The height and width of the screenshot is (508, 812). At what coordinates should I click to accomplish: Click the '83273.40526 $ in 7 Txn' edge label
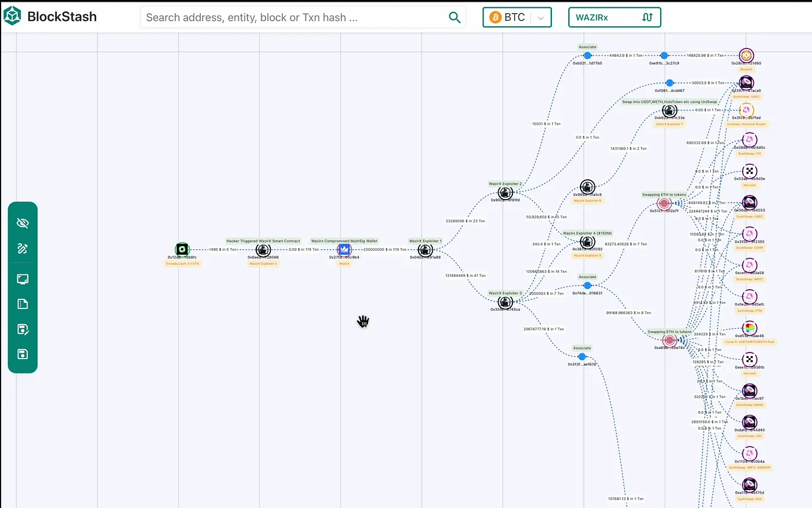tap(625, 244)
